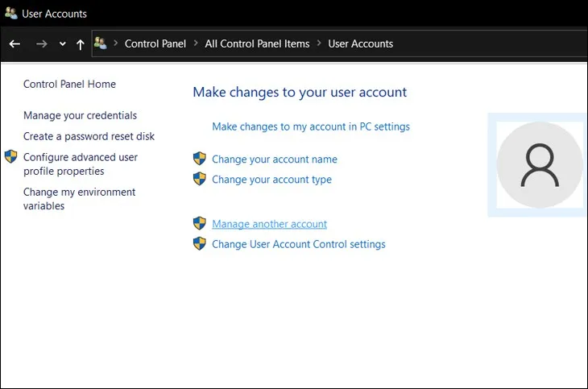
Task: Click shield icon beside Configure advanced user profile
Action: pos(11,157)
